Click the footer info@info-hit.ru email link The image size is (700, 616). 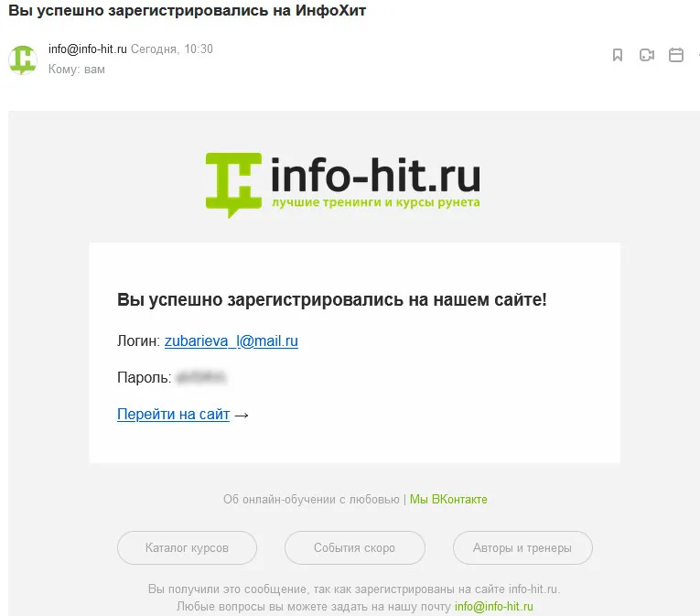pos(494,607)
